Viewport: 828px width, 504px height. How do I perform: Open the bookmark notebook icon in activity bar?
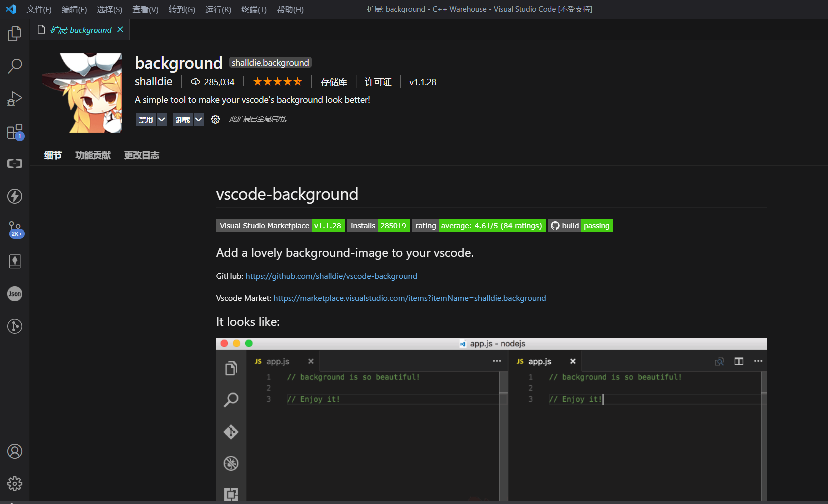(x=15, y=261)
